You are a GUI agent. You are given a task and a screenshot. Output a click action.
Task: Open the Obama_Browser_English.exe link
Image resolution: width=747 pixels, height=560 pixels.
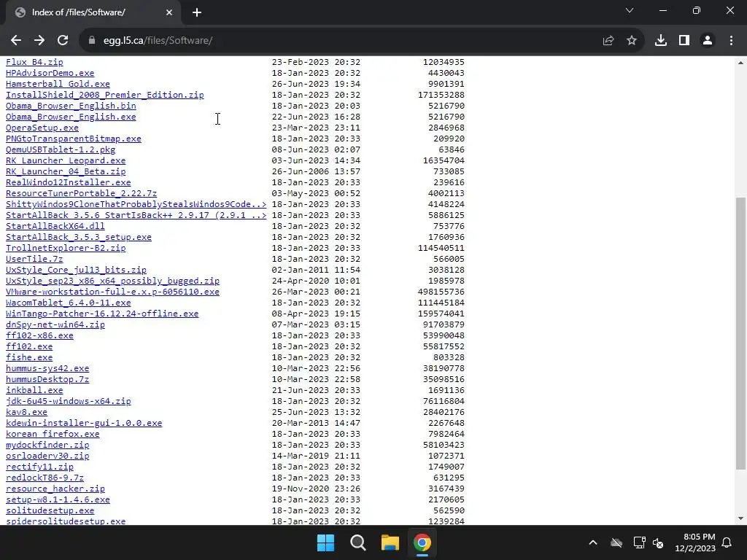tap(71, 117)
